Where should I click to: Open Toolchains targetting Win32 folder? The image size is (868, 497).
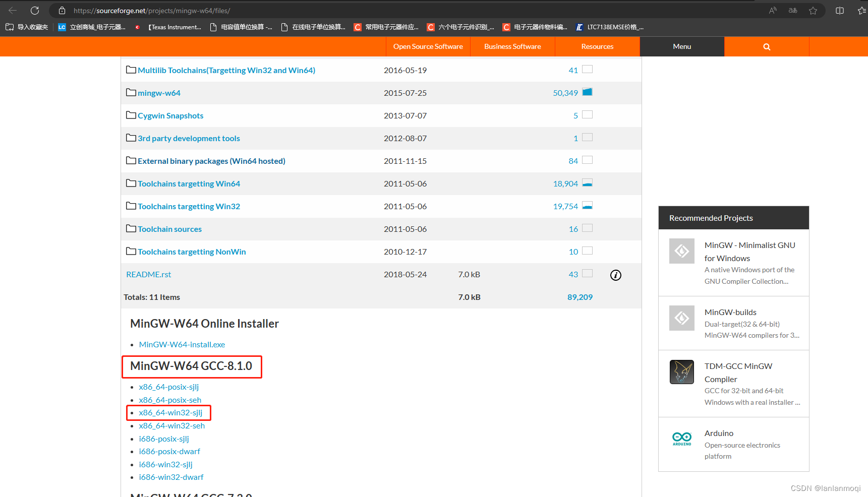[189, 206]
